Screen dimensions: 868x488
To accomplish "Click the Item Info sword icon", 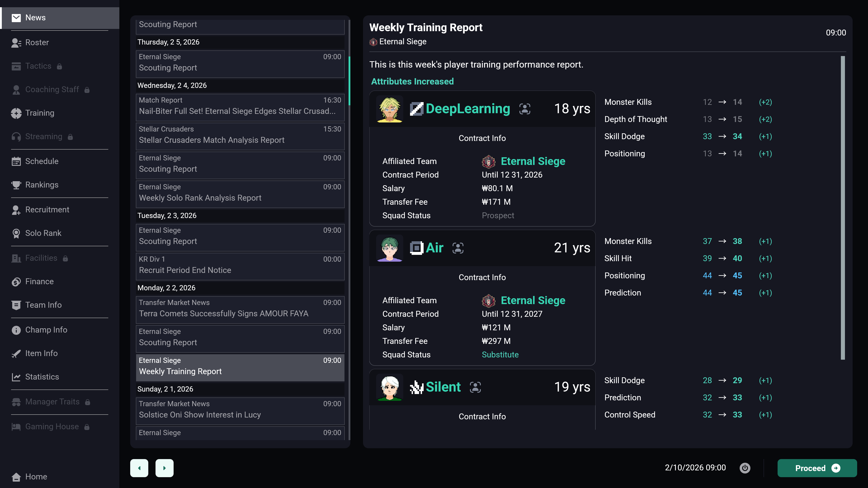I will pos(16,354).
